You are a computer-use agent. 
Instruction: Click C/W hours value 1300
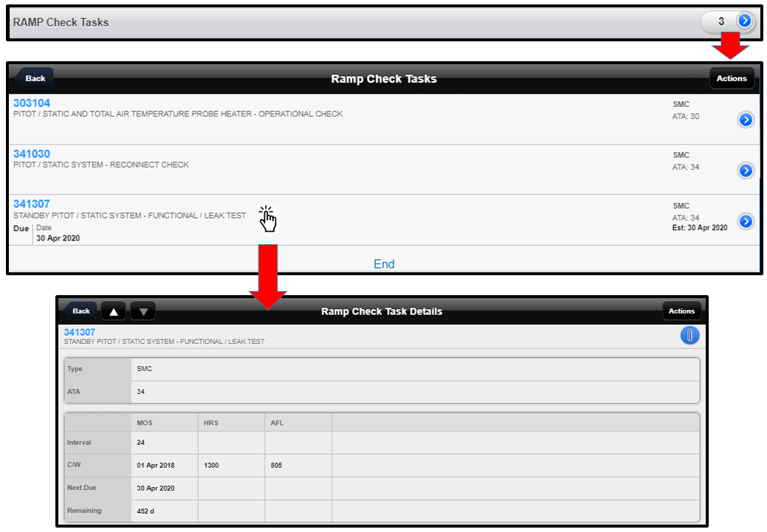(x=211, y=466)
